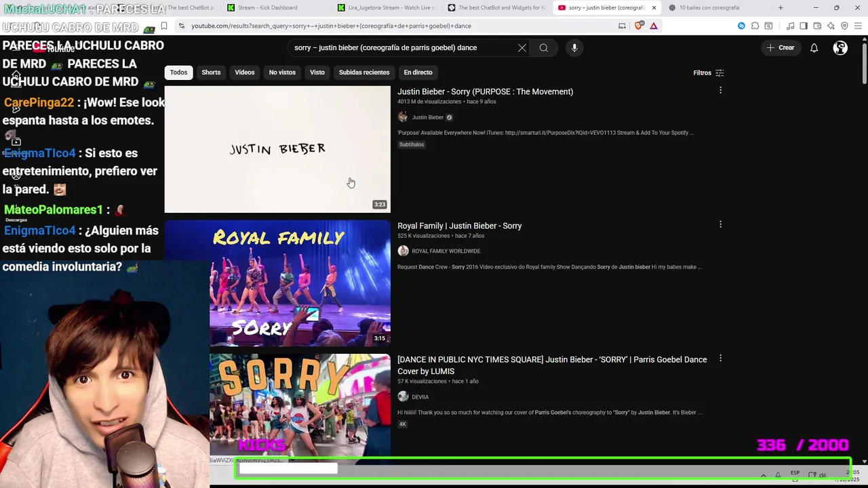Select the Todos filter chip
Screen dimensions: 868x488
(x=178, y=73)
